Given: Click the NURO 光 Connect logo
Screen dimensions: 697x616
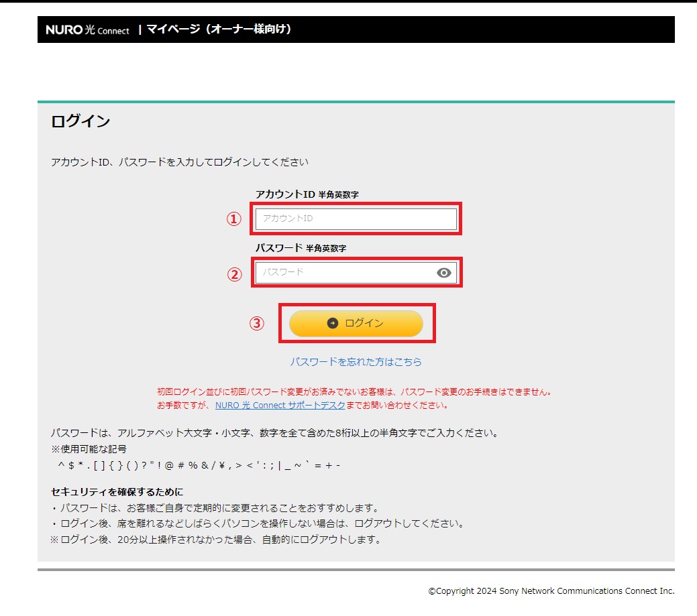Looking at the screenshot, I should [x=88, y=29].
